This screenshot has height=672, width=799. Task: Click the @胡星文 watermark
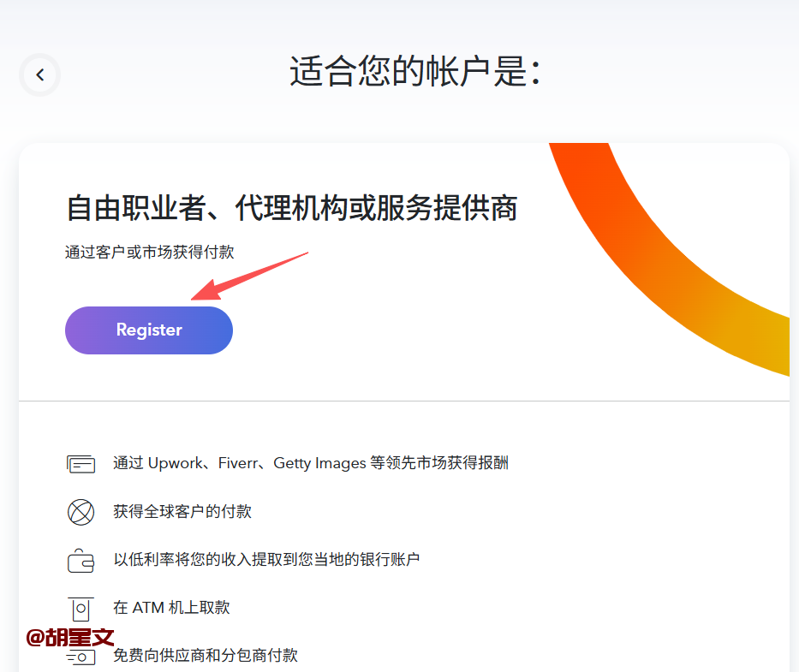[70, 637]
